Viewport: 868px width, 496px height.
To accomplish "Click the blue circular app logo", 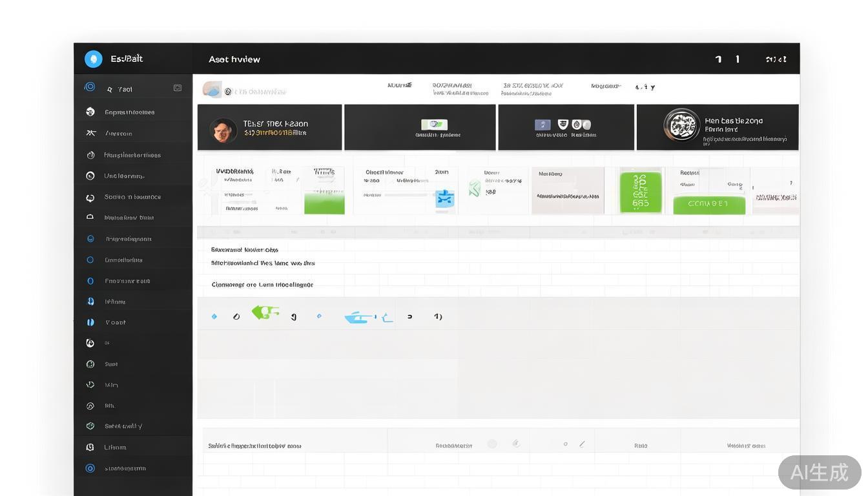I will tap(94, 59).
